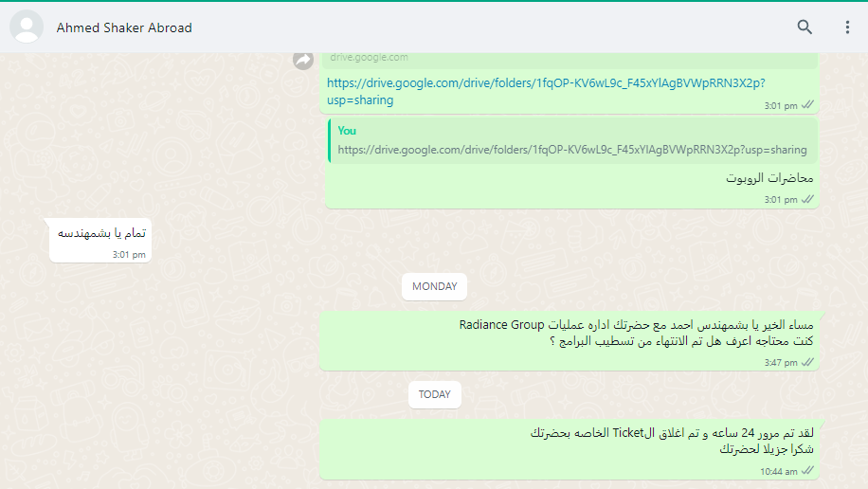Forward the Google Drive link message
868x489 pixels.
point(303,60)
